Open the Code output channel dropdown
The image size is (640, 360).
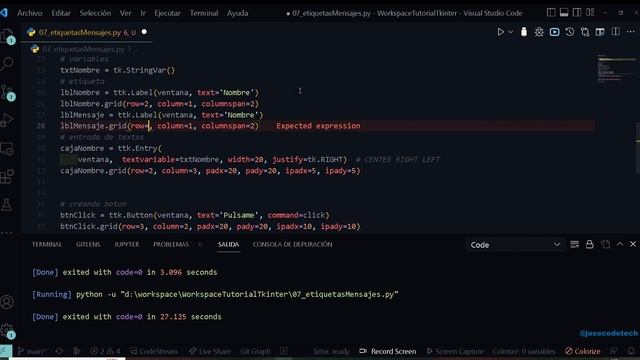coord(515,245)
